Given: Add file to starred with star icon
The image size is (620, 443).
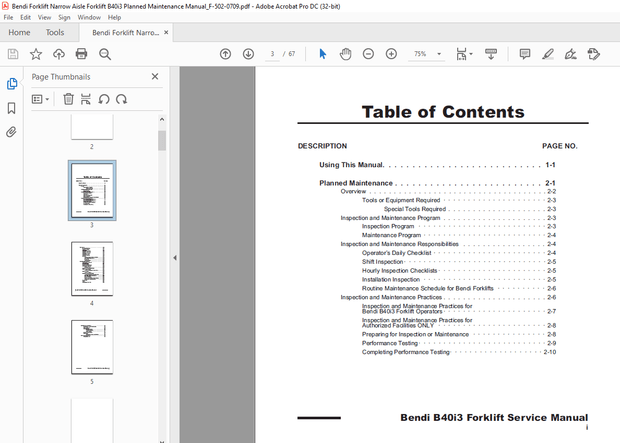Looking at the screenshot, I should (36, 54).
